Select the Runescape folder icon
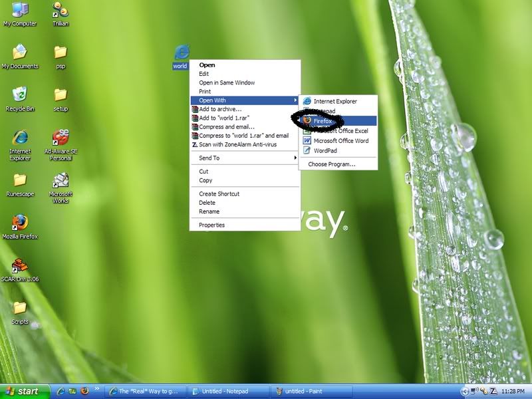Screen dimensions: 532x399 [20, 180]
